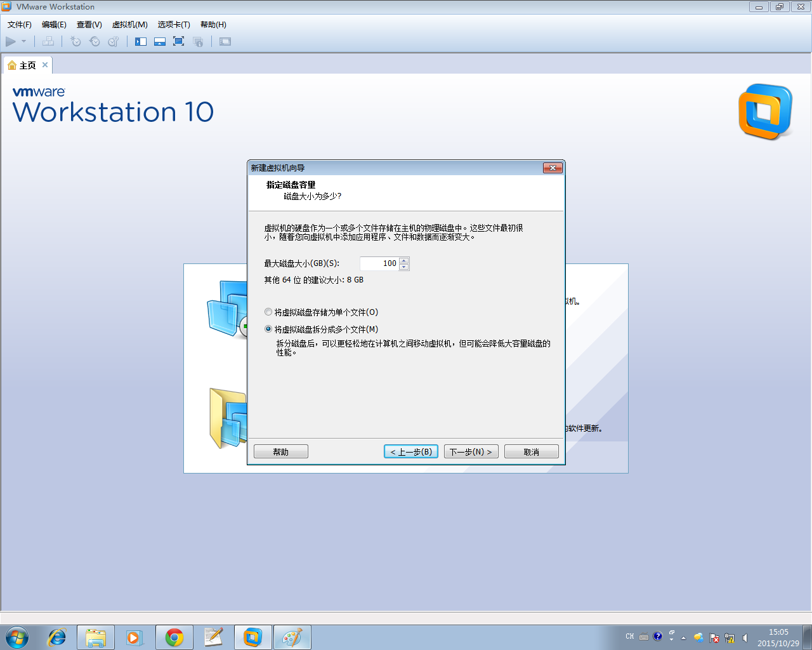Decrease disk size with spinner down arrow

(404, 267)
